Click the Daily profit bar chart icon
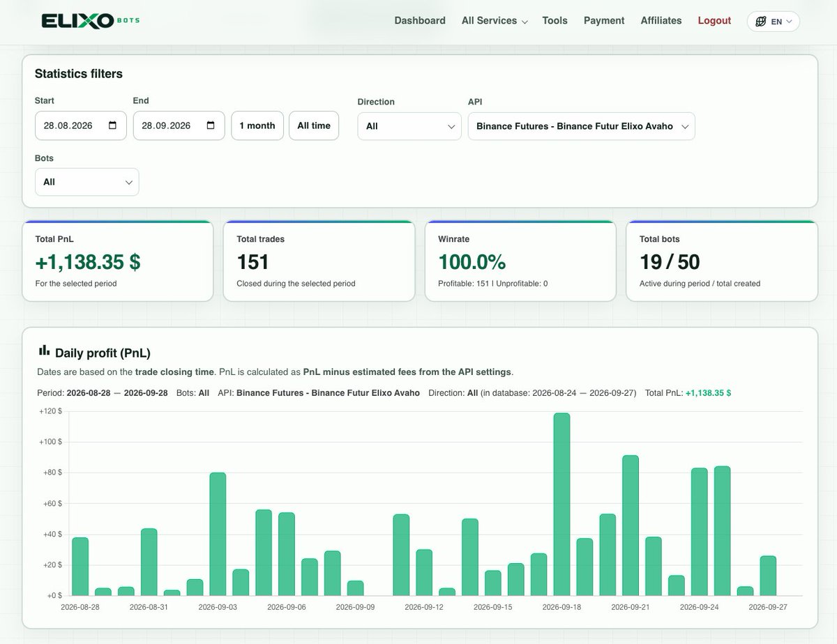This screenshot has width=837, height=644. point(44,350)
